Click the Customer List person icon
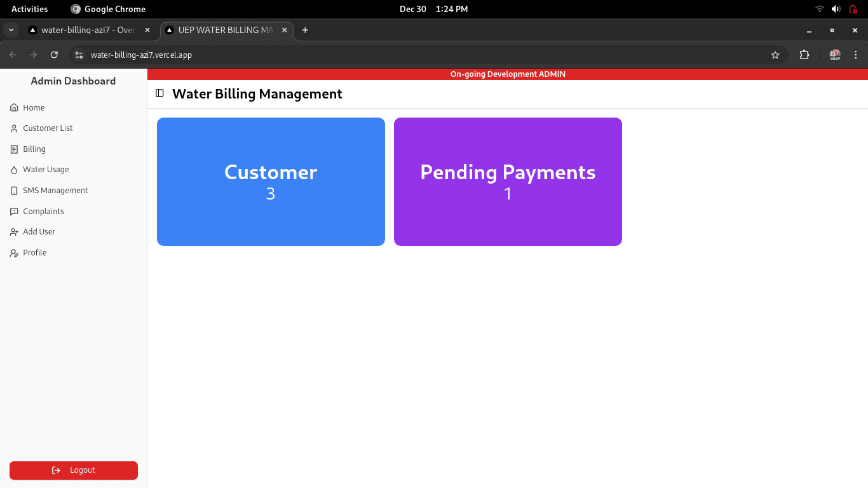Viewport: 868px width, 488px height. [x=14, y=128]
